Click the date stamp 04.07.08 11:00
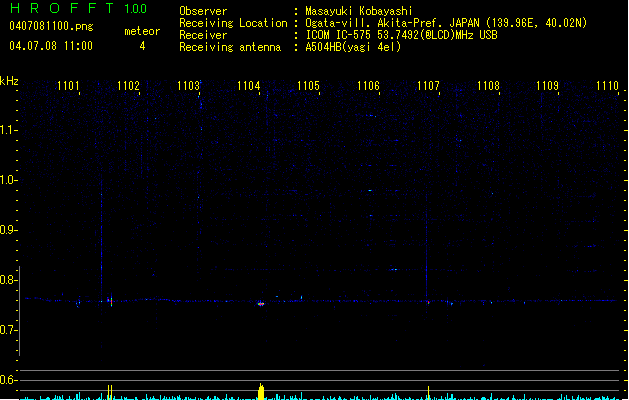This screenshot has height=400, width=629. pyautogui.click(x=51, y=46)
